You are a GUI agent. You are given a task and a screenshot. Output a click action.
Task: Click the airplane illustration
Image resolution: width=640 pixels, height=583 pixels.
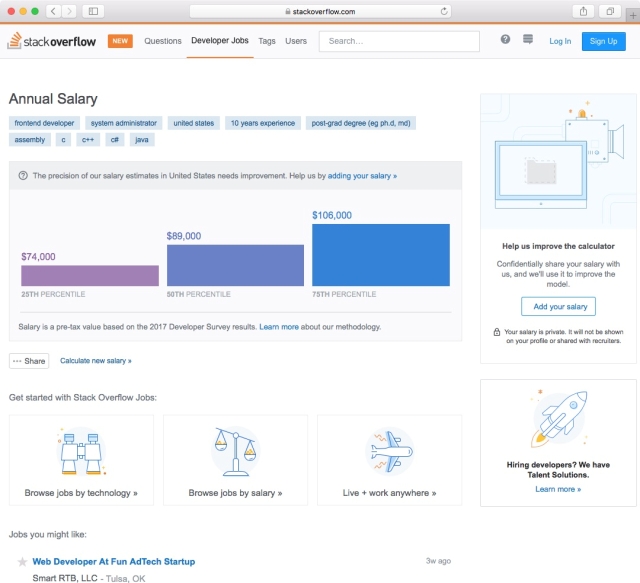click(x=390, y=451)
